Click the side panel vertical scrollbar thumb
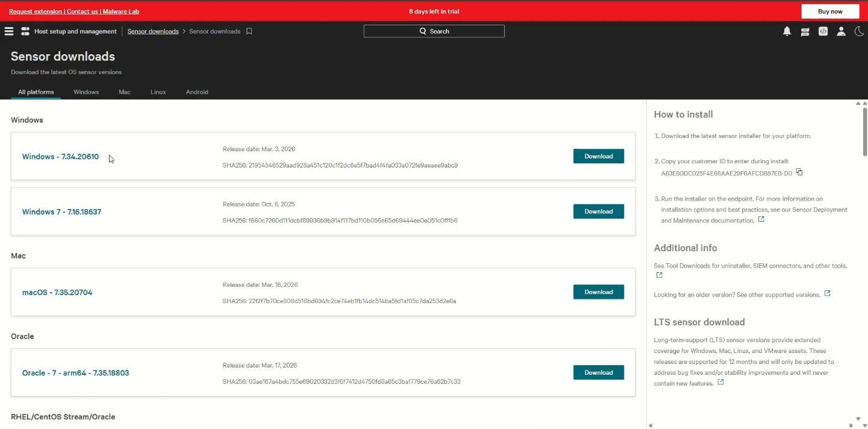 (x=865, y=131)
